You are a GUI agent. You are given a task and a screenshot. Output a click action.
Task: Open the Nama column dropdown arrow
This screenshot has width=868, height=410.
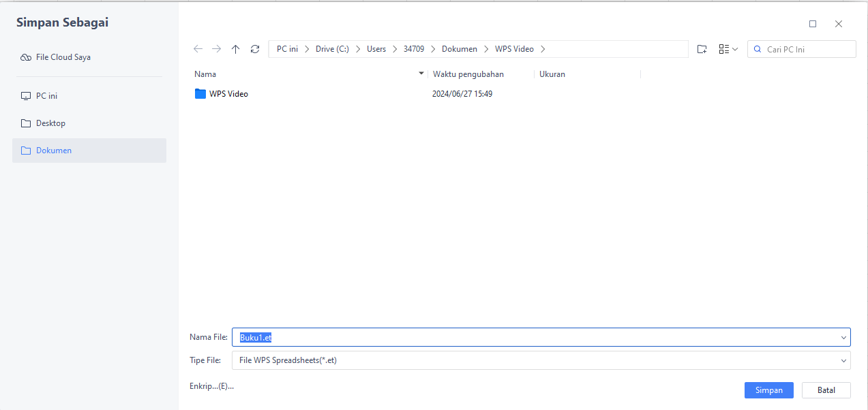click(x=421, y=73)
